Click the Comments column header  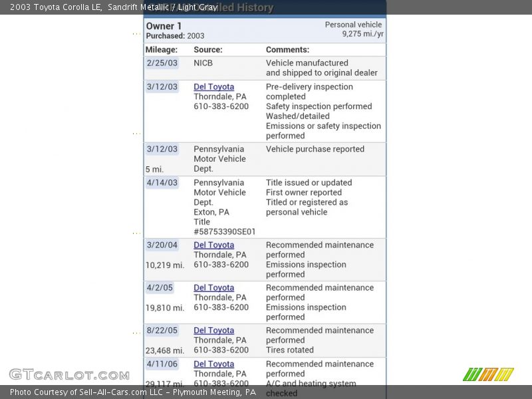287,50
